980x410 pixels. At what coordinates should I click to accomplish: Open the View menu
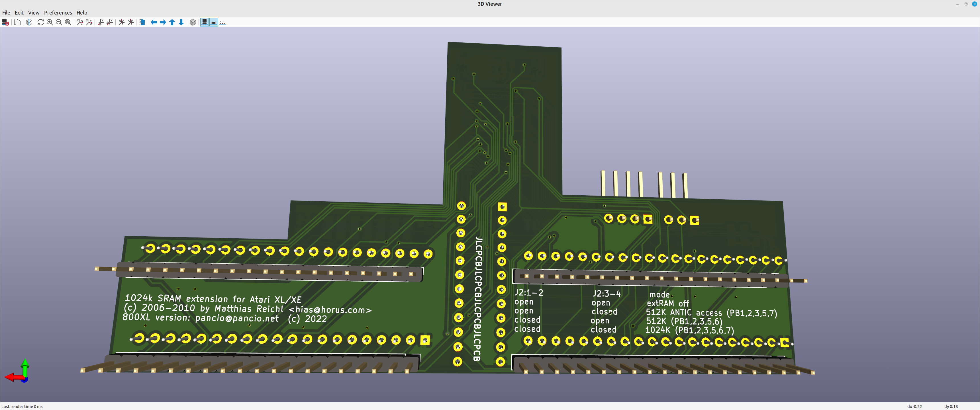coord(34,13)
